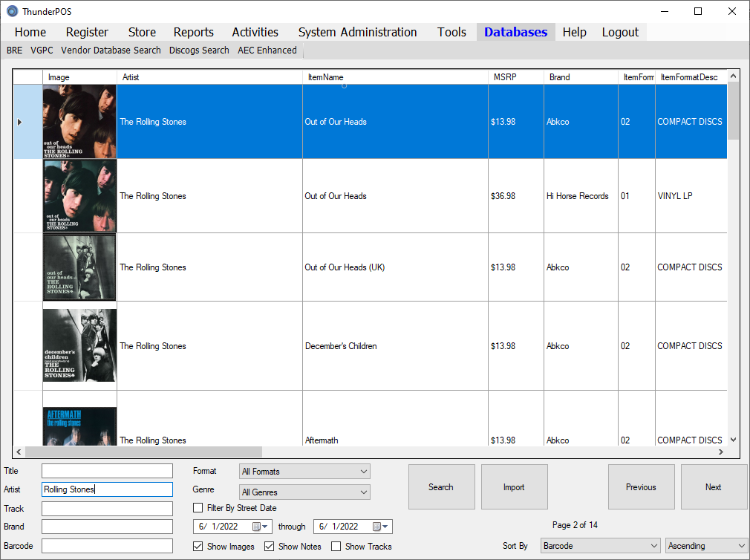This screenshot has height=560, width=750.
Task: Uncheck the Show Images checkbox
Action: tap(198, 547)
